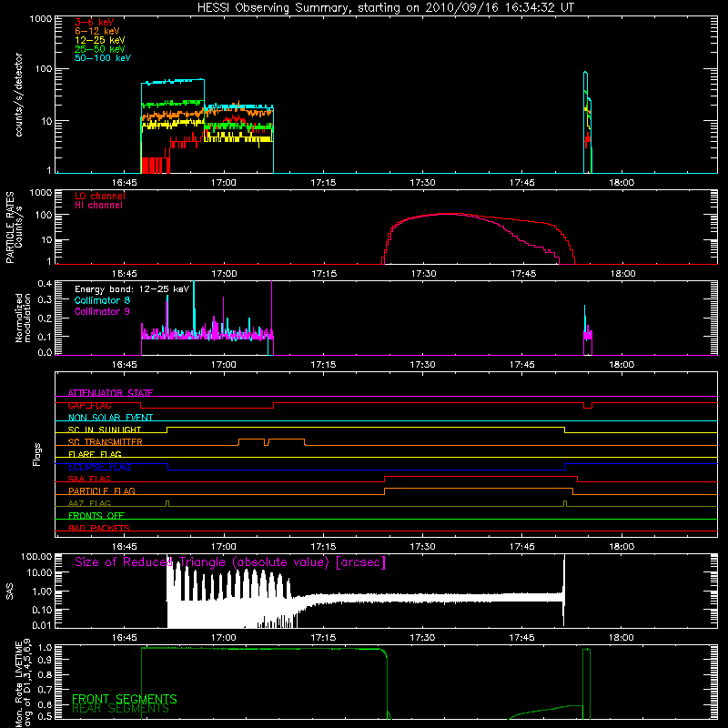Image resolution: width=728 pixels, height=728 pixels.
Task: Select the Collimator 8 legend entry
Action: pos(102,300)
